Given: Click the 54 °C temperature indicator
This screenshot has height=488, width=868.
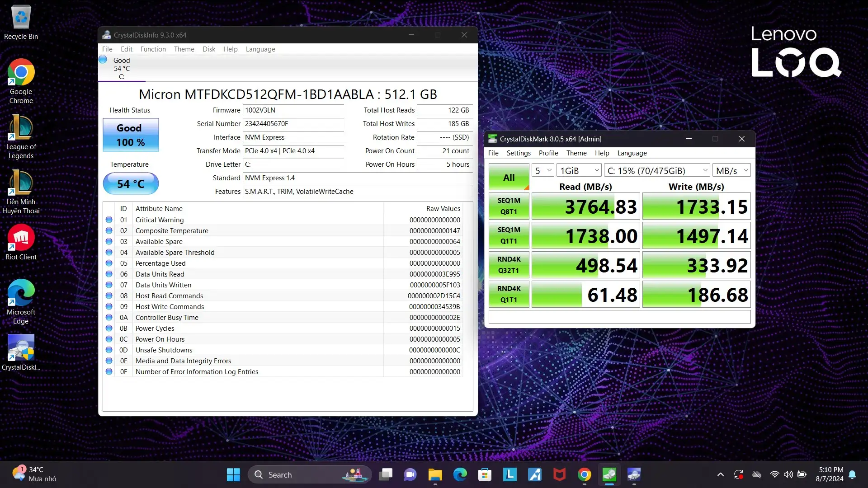Looking at the screenshot, I should pyautogui.click(x=131, y=183).
